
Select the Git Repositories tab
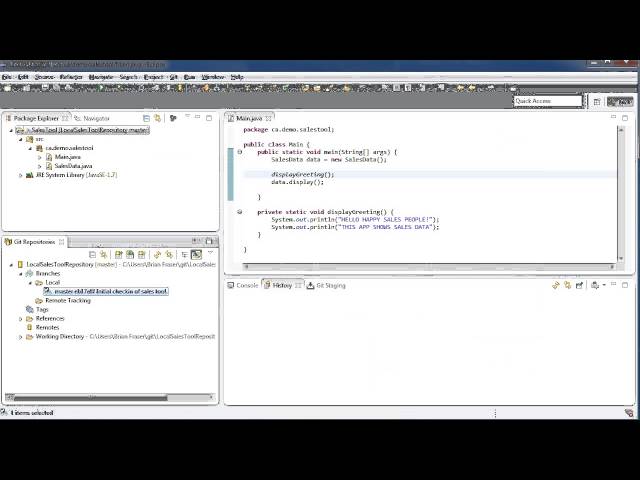pyautogui.click(x=34, y=242)
